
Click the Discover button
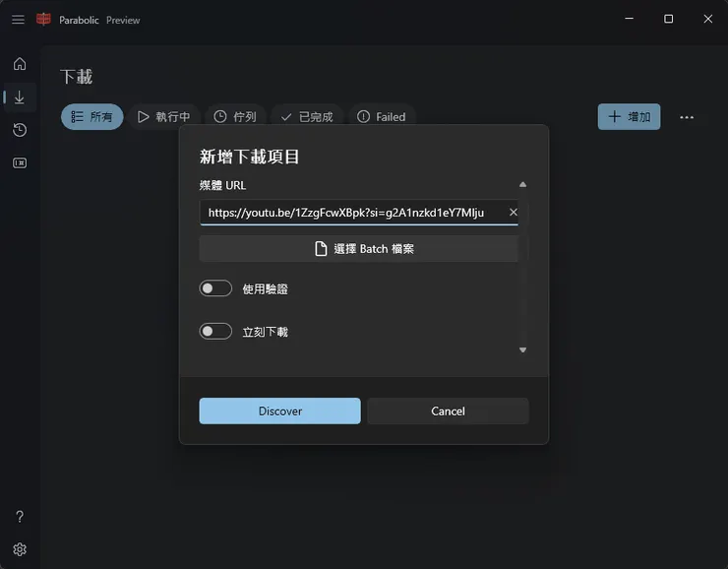click(280, 411)
